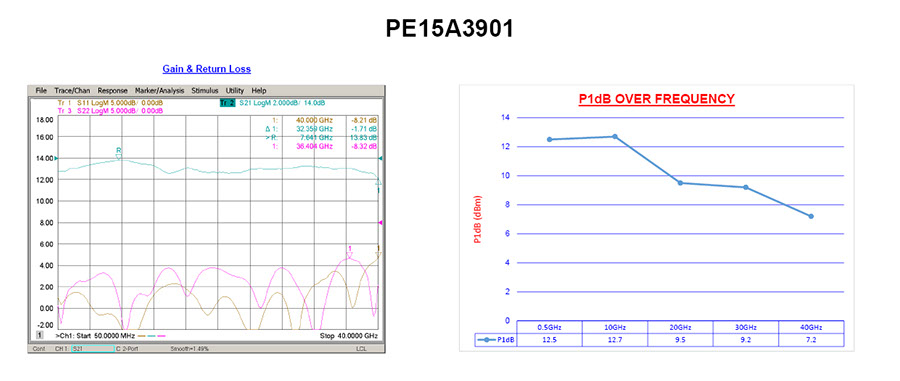Click the 40GHz data point on chart
The image size is (900, 381).
[811, 216]
